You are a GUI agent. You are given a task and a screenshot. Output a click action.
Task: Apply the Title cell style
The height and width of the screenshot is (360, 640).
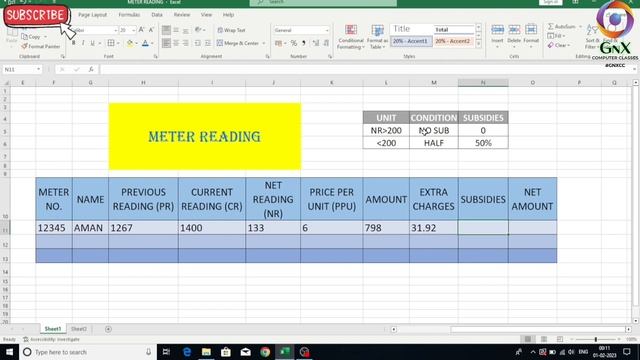(x=411, y=29)
